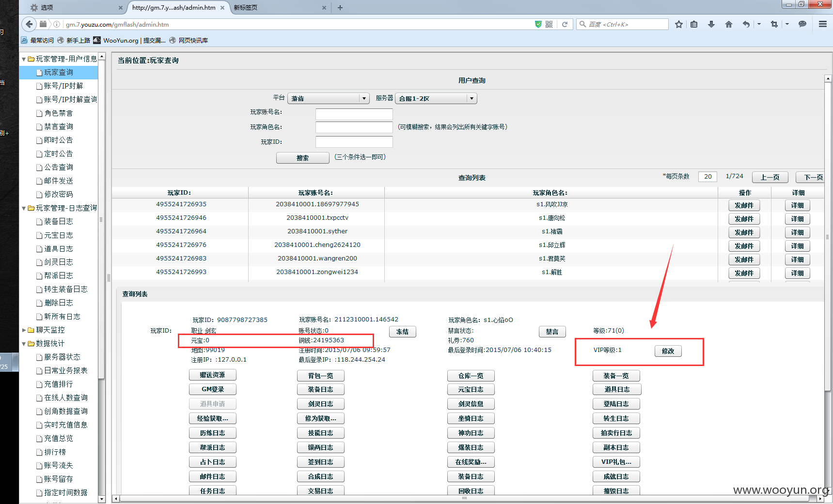Close the 选项 tab

click(121, 8)
